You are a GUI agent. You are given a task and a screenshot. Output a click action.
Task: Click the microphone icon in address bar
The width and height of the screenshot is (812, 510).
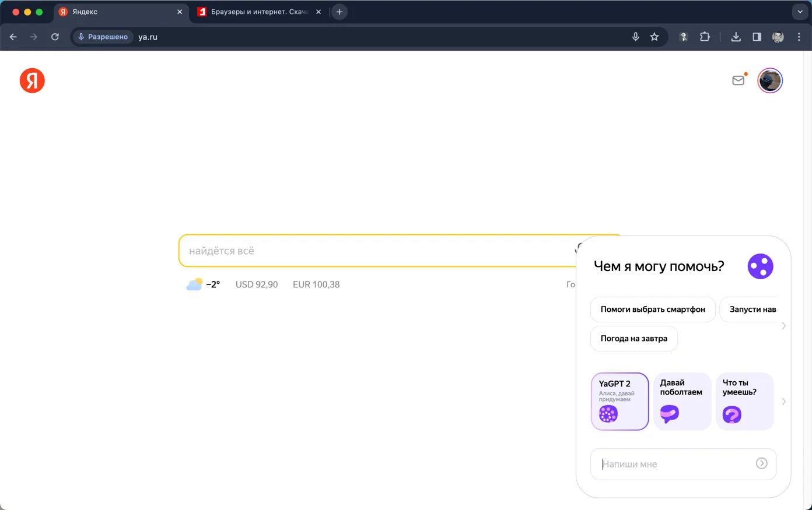pyautogui.click(x=636, y=37)
